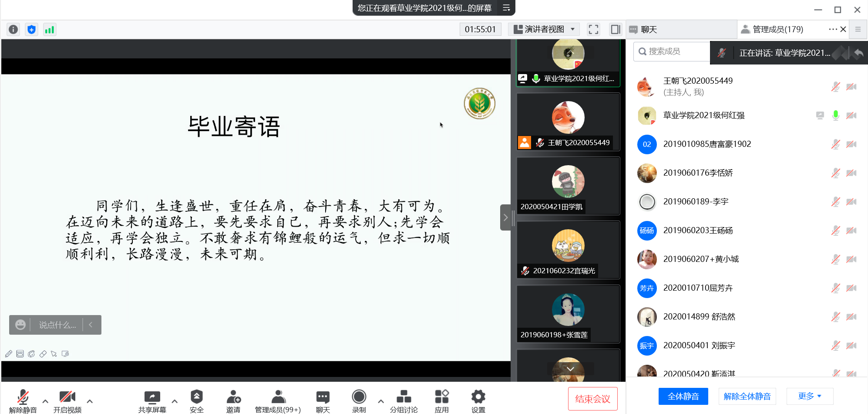This screenshot has height=414, width=868.
Task: Open the chevron next to 分组讨论
Action: click(380, 401)
